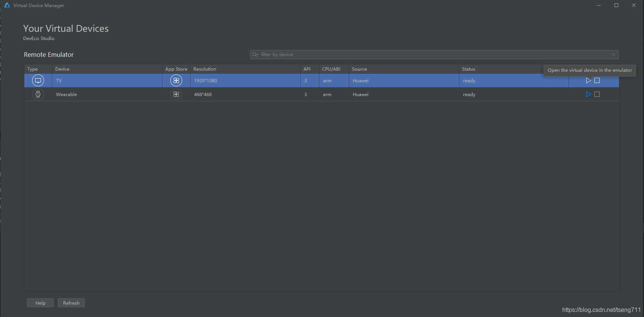The height and width of the screenshot is (317, 644).
Task: Open the Help button
Action: pyautogui.click(x=40, y=303)
